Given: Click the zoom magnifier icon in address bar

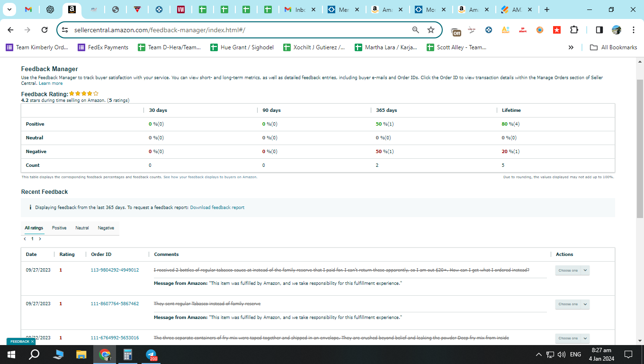Looking at the screenshot, I should pos(415,30).
